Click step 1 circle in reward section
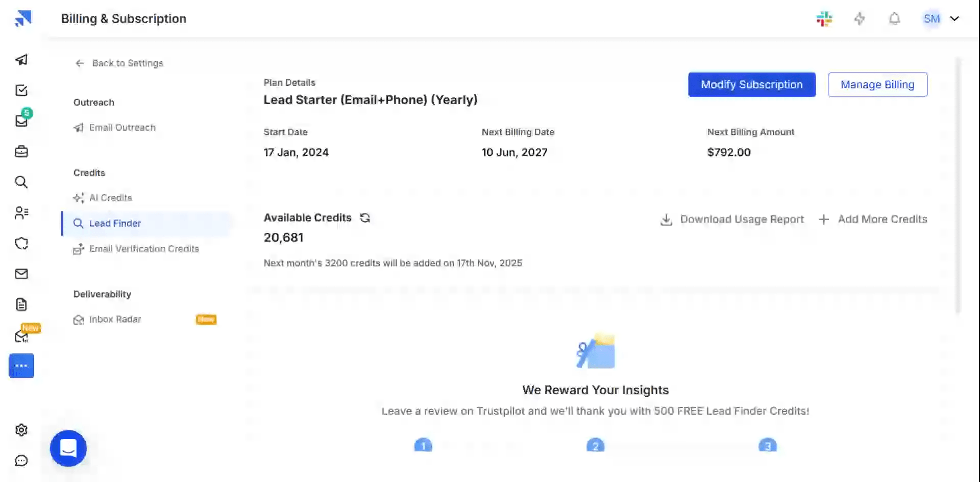This screenshot has height=482, width=980. click(x=423, y=445)
